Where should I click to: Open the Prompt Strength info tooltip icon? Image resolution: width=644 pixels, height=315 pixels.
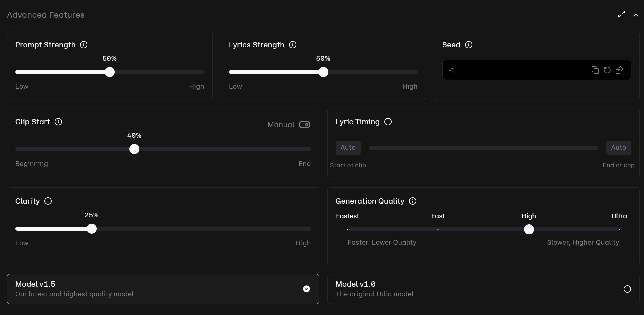coord(84,45)
